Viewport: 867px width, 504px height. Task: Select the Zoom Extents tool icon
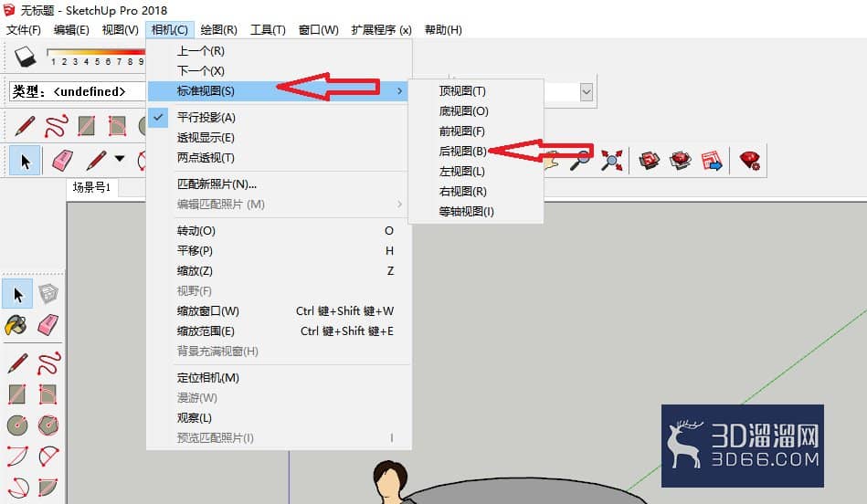point(611,161)
